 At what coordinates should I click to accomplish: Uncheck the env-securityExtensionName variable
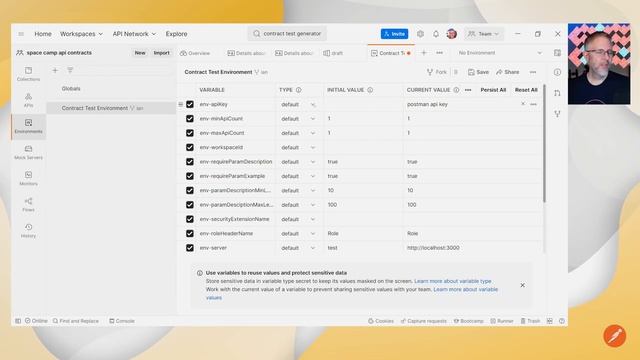coord(190,219)
